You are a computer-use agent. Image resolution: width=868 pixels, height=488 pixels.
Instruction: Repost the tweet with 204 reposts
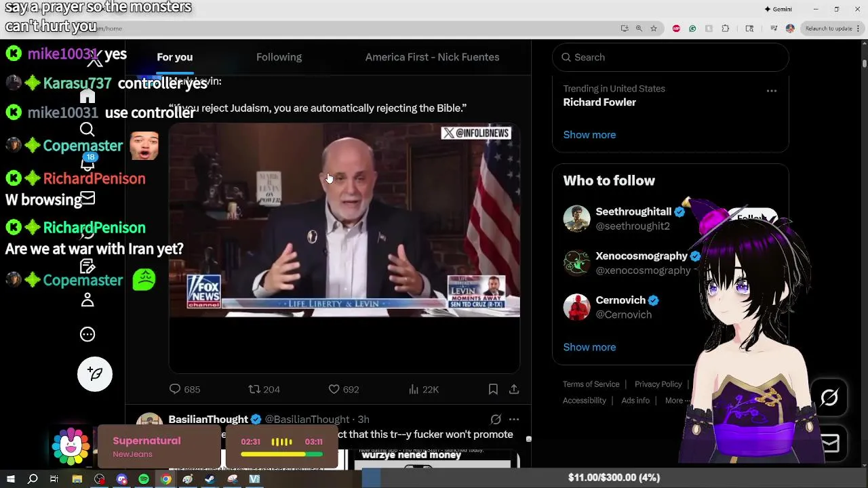tap(264, 389)
